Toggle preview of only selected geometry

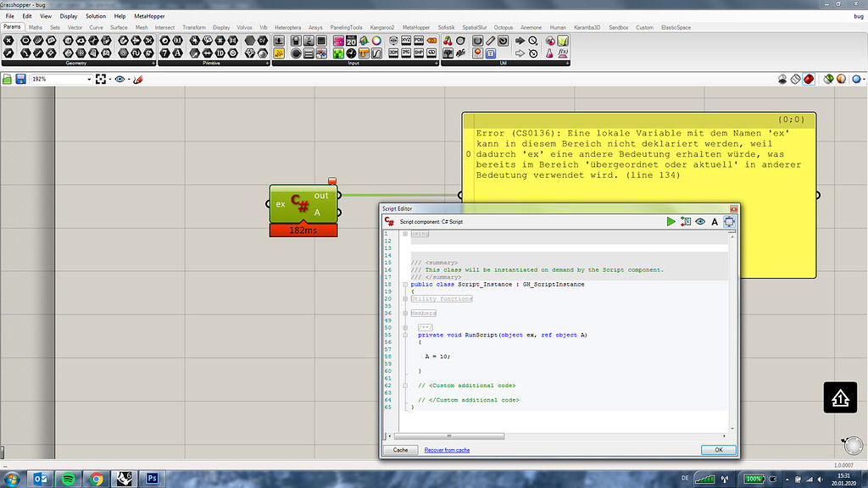tap(828, 78)
